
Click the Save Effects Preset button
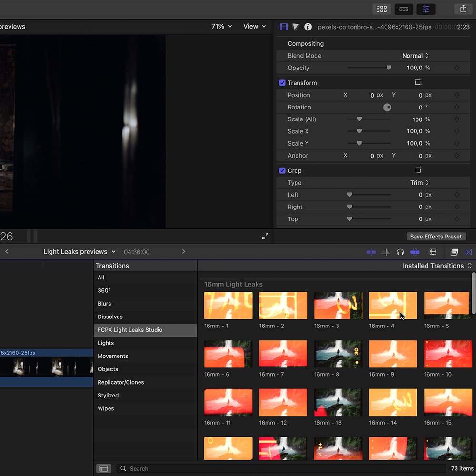436,237
